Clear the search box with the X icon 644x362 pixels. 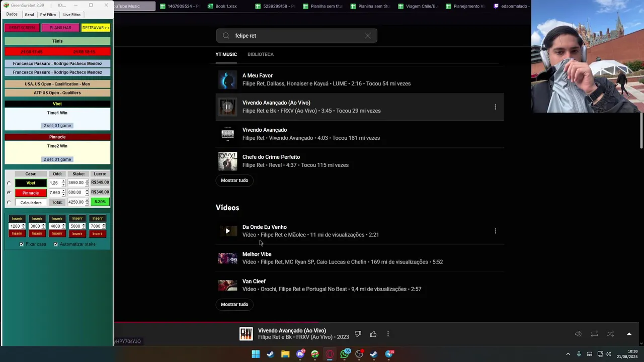coord(368,36)
